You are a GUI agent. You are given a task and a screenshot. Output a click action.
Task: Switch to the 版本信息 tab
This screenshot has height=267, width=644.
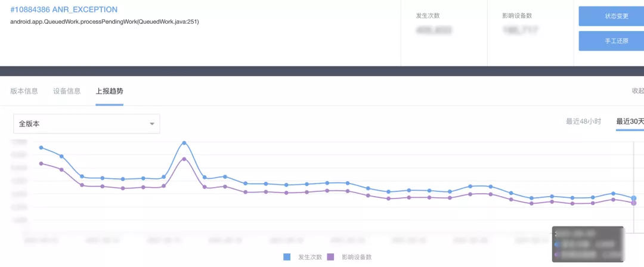(24, 91)
